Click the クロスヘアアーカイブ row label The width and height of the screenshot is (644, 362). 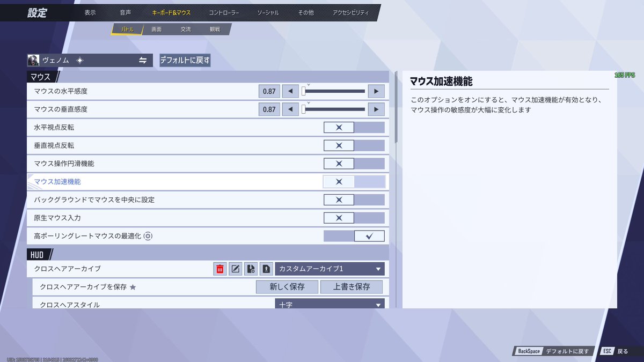[x=67, y=269]
